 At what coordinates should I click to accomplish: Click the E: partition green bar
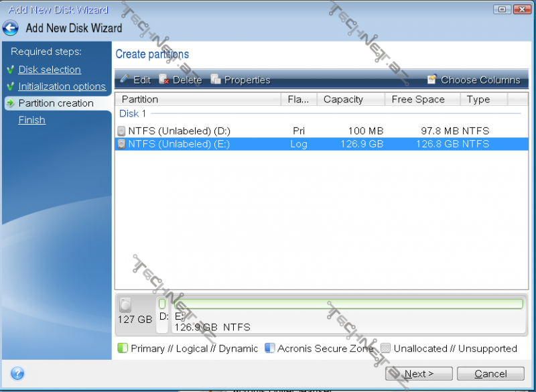pos(348,304)
